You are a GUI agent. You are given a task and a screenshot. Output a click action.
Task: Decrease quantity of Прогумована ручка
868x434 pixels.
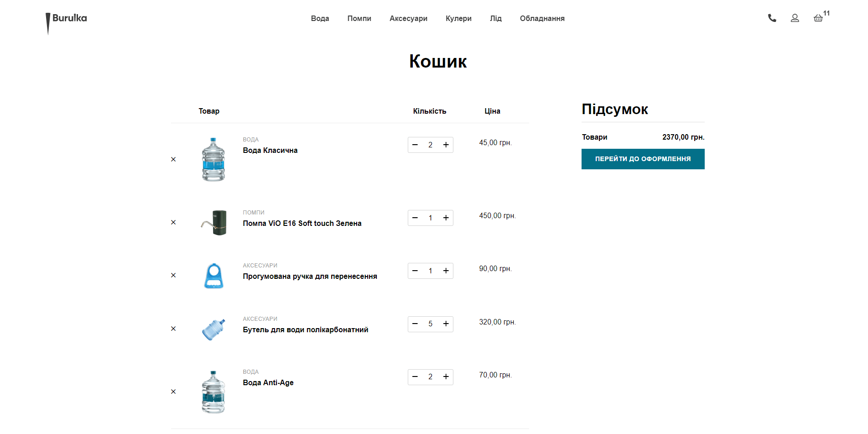415,271
